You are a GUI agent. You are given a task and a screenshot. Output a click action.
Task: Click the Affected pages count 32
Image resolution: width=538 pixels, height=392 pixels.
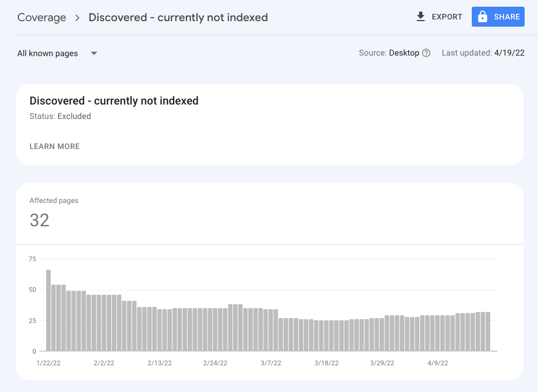coord(39,220)
